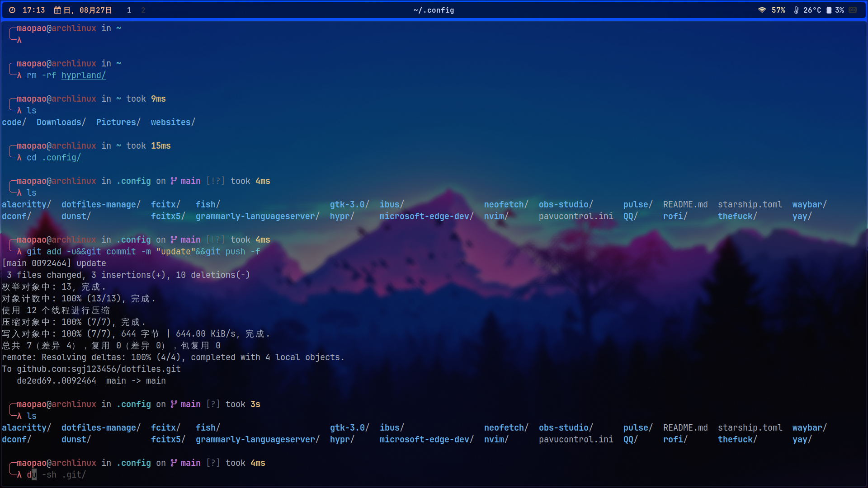
Task: Click the calendar icon beside the date
Action: pyautogui.click(x=58, y=10)
